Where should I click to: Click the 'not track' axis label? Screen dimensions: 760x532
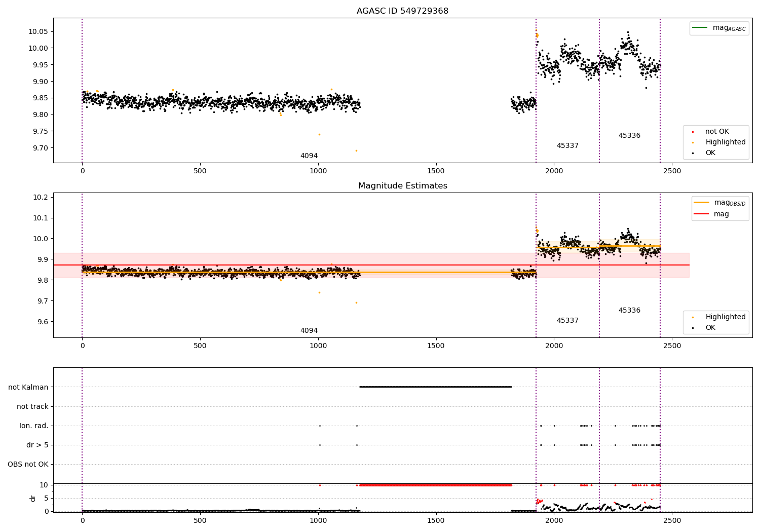pyautogui.click(x=32, y=407)
